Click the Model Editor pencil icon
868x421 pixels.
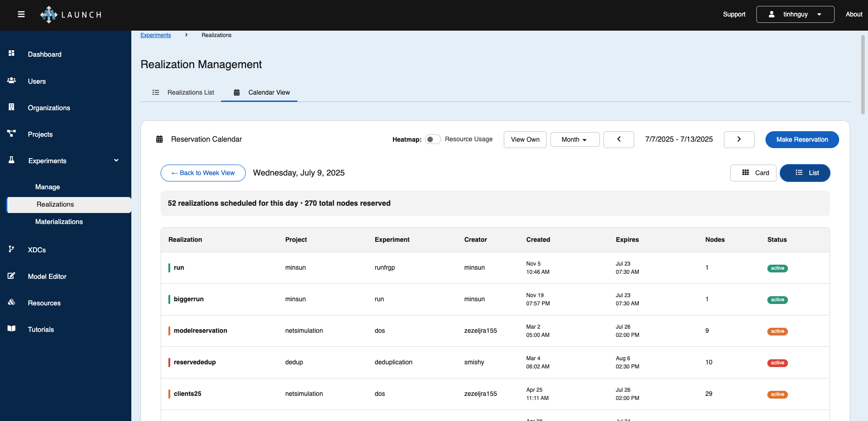(x=11, y=276)
